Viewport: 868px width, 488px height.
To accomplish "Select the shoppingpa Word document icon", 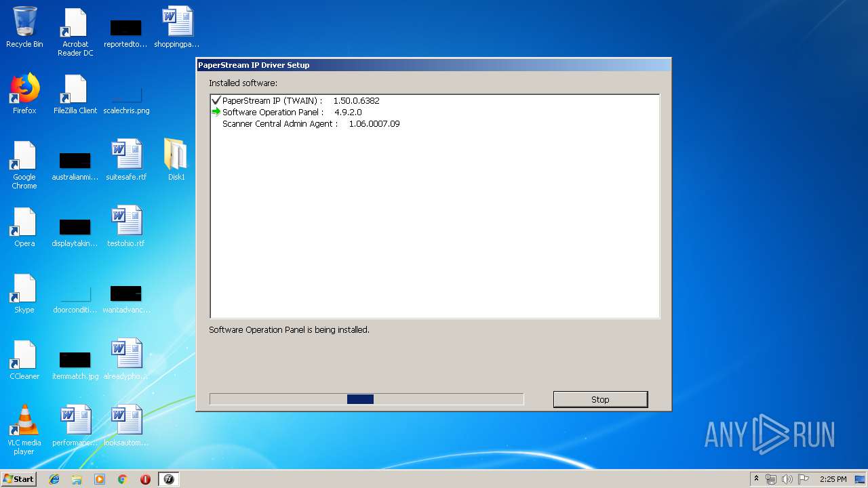I will (177, 28).
